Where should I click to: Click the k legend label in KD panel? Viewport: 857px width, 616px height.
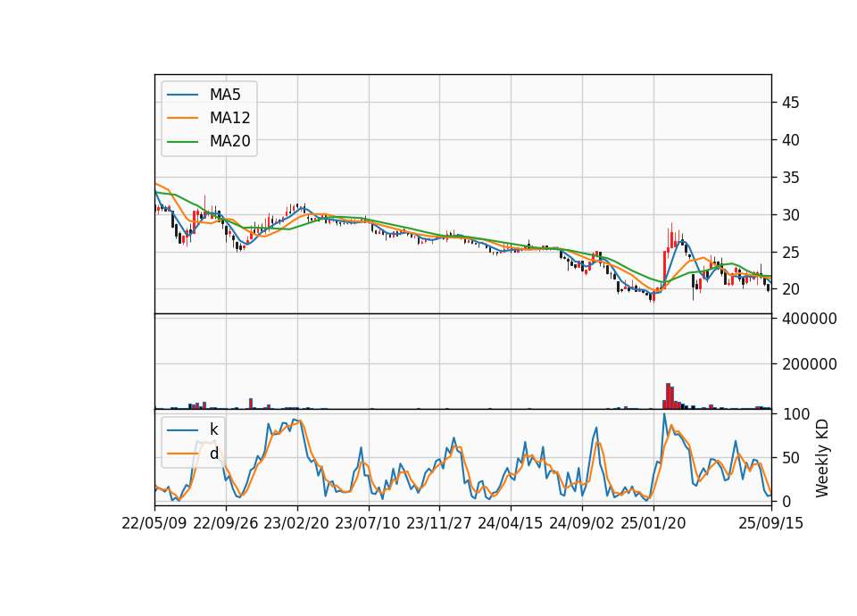coord(213,429)
